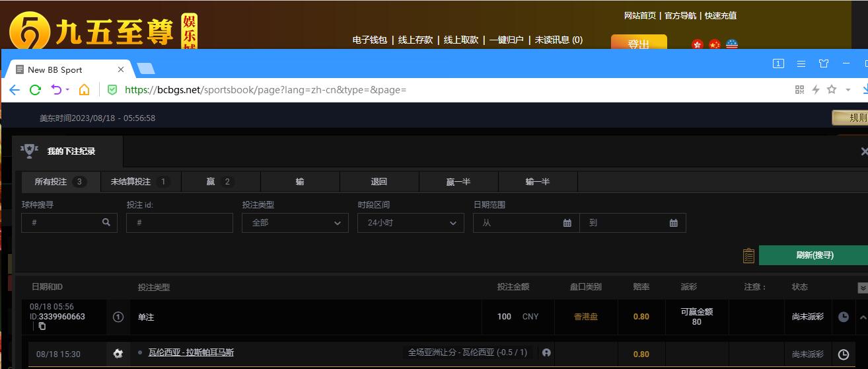Viewport: 868px width, 369px height.
Task: Open the undo history dropdown arrow
Action: pyautogui.click(x=67, y=90)
